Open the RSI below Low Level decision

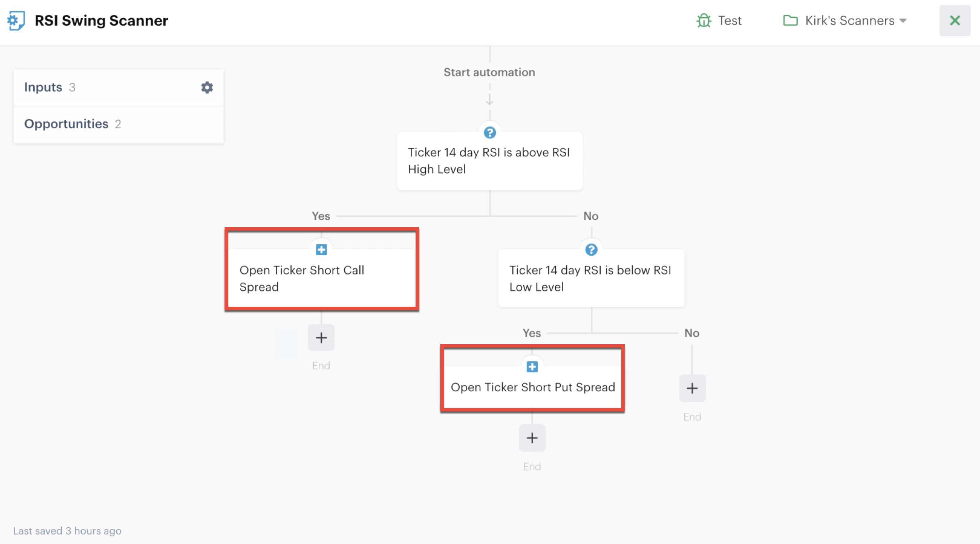(591, 278)
